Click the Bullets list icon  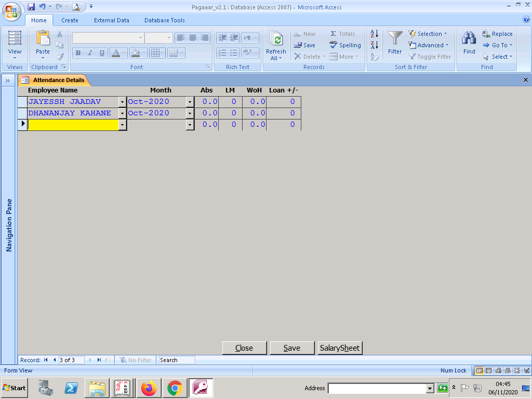click(234, 53)
